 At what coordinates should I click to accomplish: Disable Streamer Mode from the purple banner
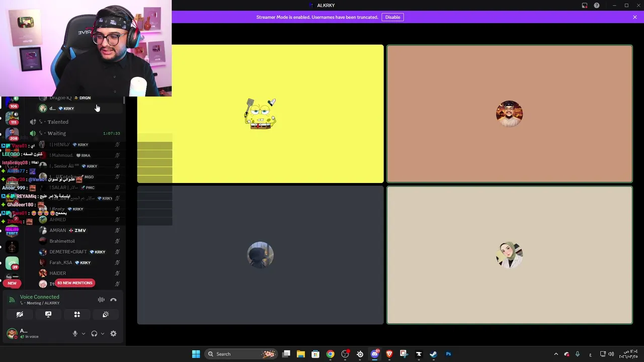[x=392, y=17]
